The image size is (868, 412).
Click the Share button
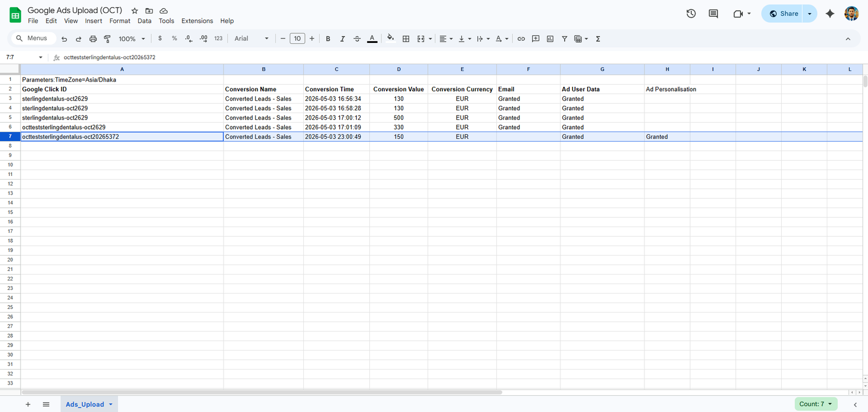[782, 14]
